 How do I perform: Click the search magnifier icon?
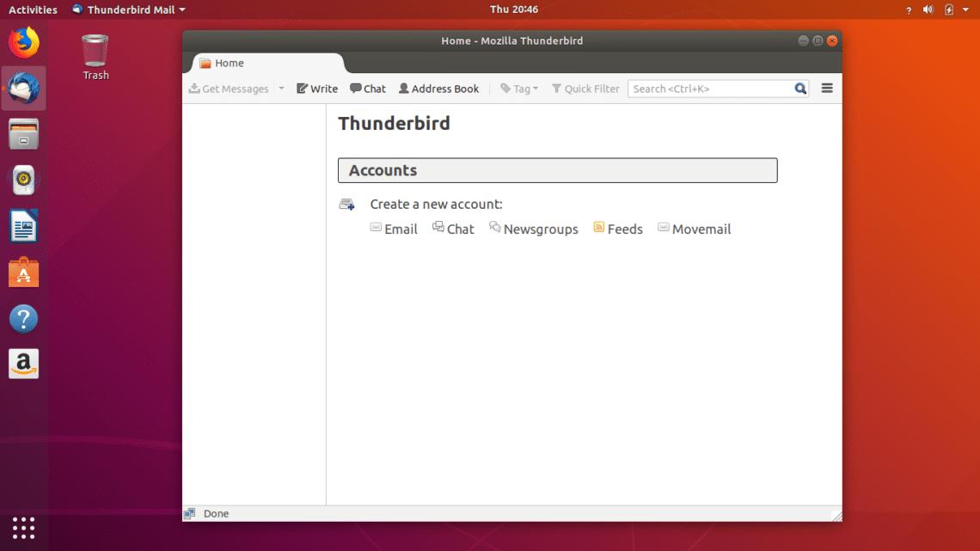click(800, 89)
